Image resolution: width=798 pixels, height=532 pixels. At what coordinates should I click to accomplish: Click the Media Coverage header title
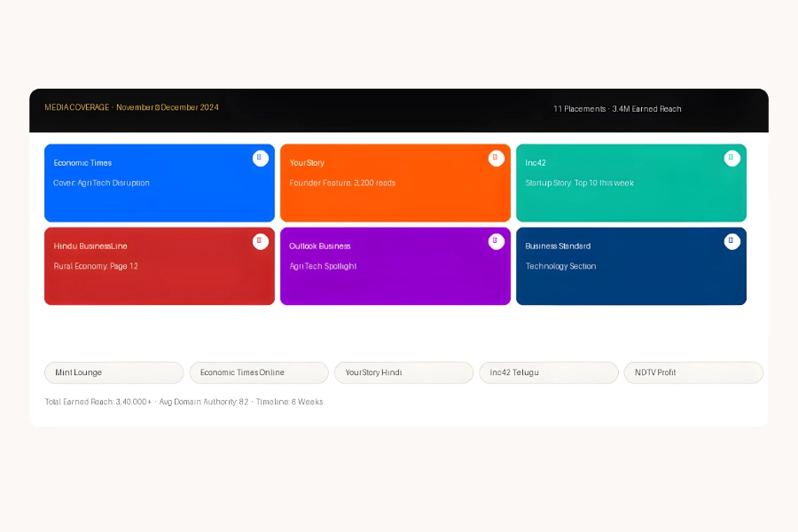131,107
